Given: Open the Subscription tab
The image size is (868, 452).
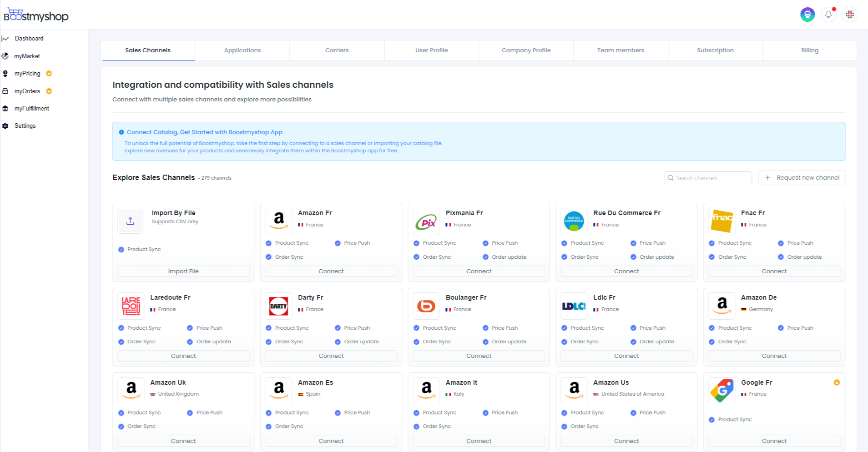Looking at the screenshot, I should click(x=716, y=50).
